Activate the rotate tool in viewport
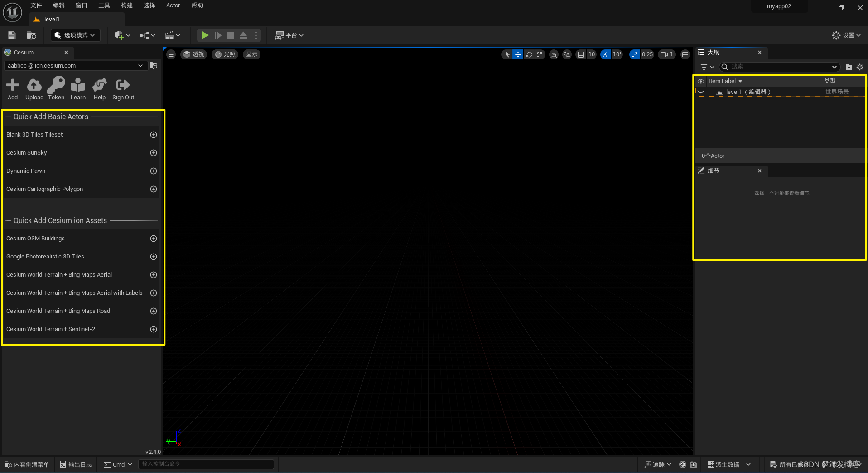Viewport: 868px width, 473px height. [x=529, y=54]
